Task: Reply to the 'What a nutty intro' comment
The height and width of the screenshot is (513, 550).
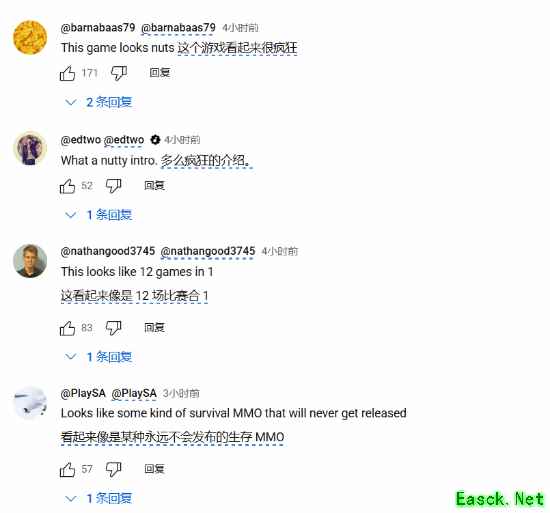Action: (x=155, y=185)
